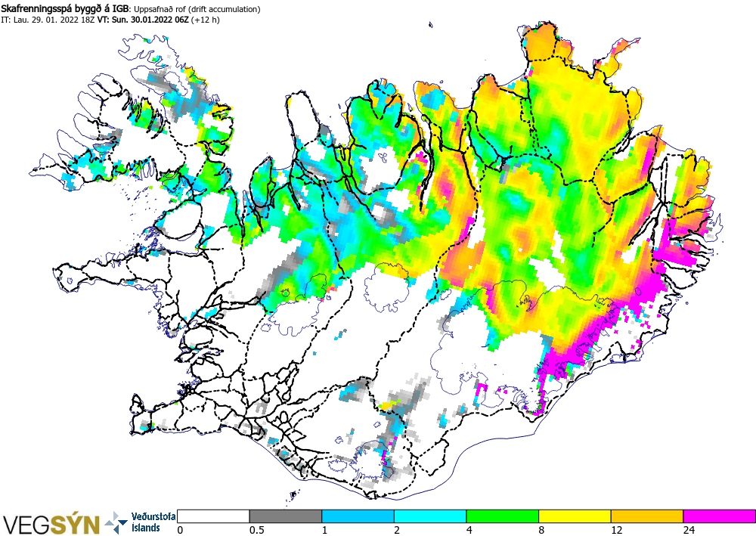Select the cyan 2–4 legend swatch
Viewport: 756px width, 536px height.
point(430,516)
